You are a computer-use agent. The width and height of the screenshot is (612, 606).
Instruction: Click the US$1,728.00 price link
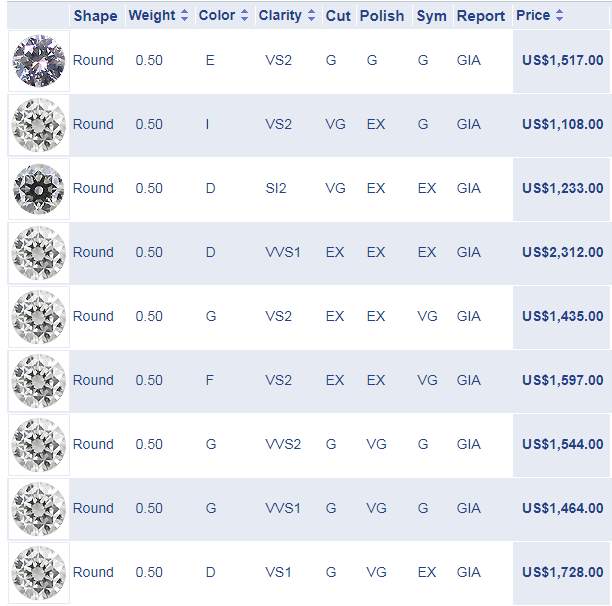click(x=562, y=572)
